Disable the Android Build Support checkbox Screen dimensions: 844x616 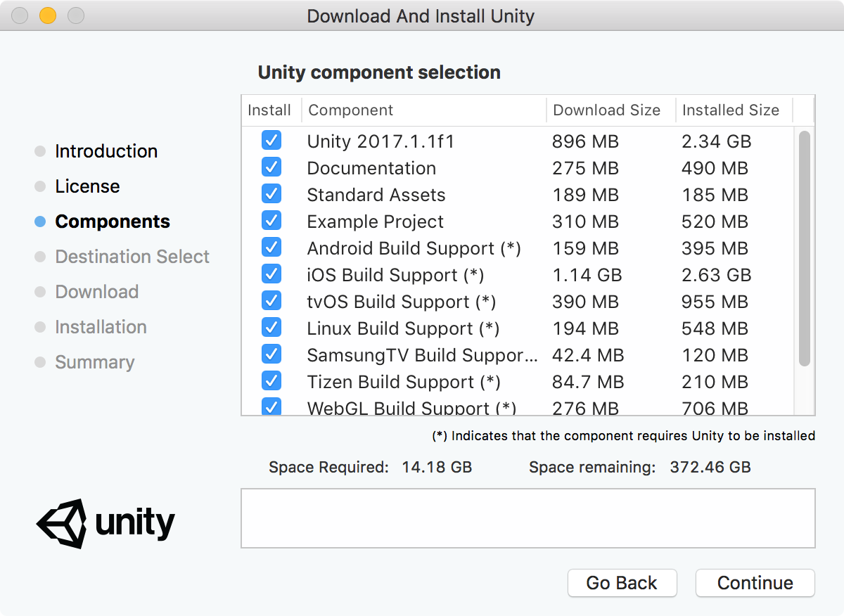271,248
